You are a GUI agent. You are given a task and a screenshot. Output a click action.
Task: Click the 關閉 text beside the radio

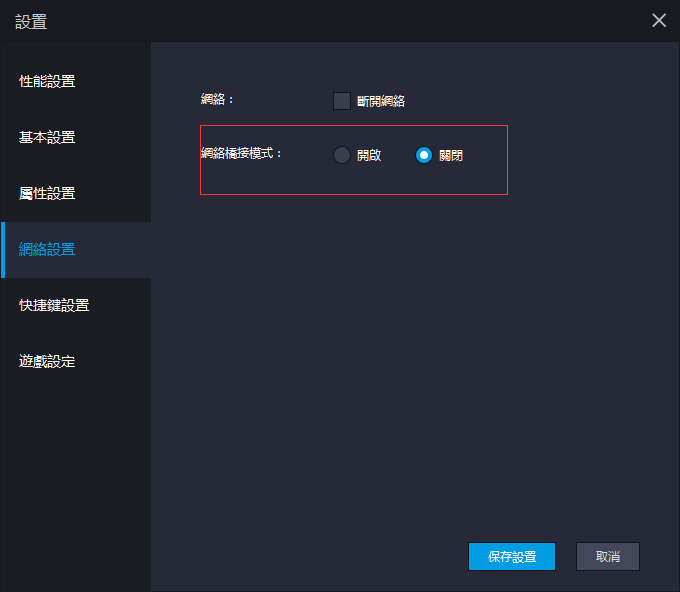[451, 156]
